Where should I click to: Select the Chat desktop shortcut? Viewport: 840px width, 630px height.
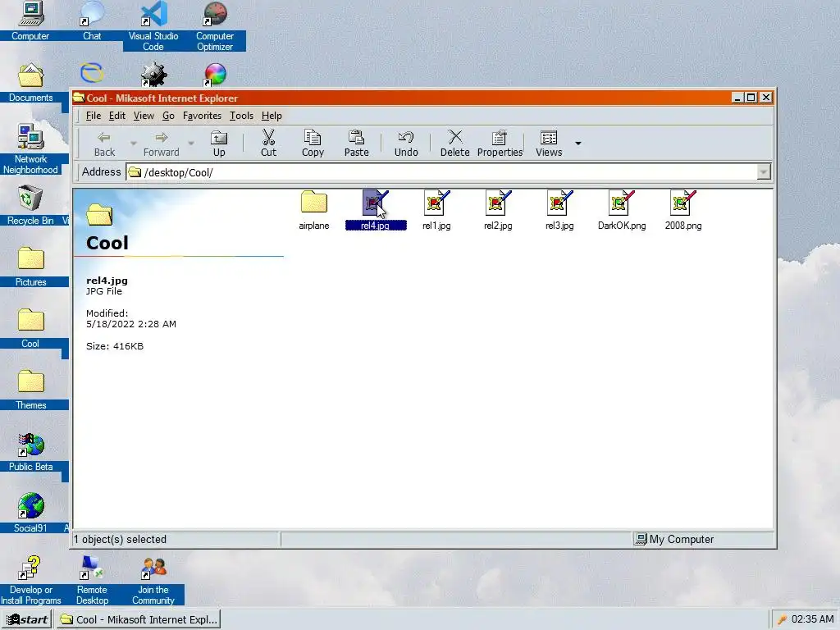92,21
